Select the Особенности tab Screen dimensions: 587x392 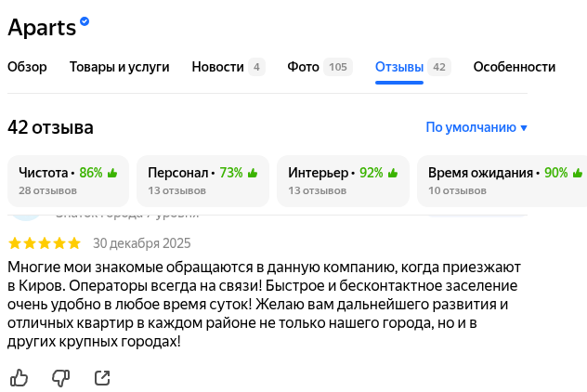(514, 67)
